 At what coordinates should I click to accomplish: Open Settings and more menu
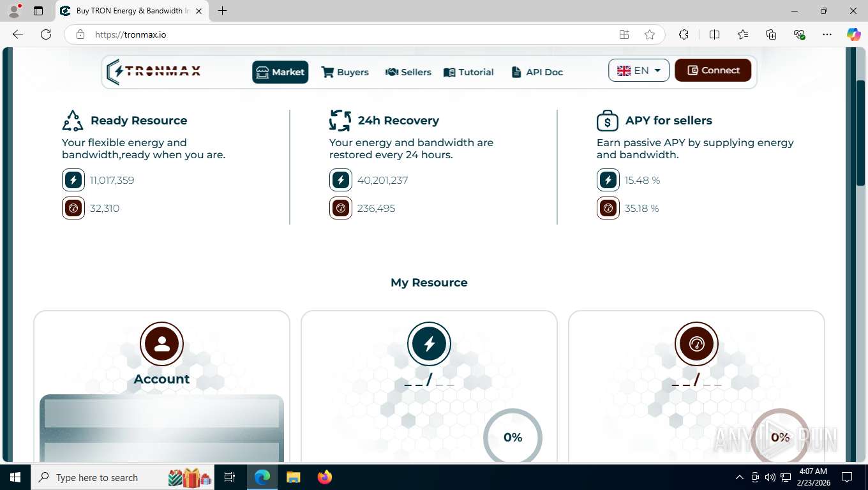[x=827, y=34]
